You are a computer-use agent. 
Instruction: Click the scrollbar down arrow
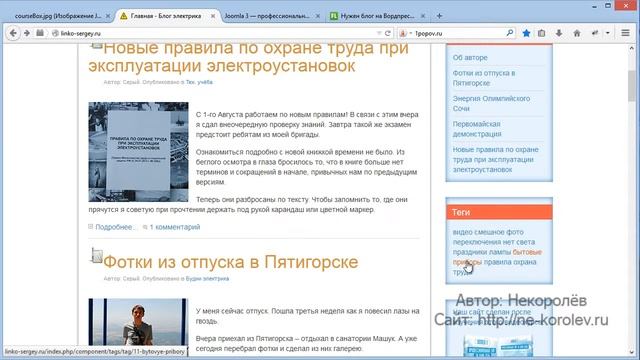(x=632, y=352)
